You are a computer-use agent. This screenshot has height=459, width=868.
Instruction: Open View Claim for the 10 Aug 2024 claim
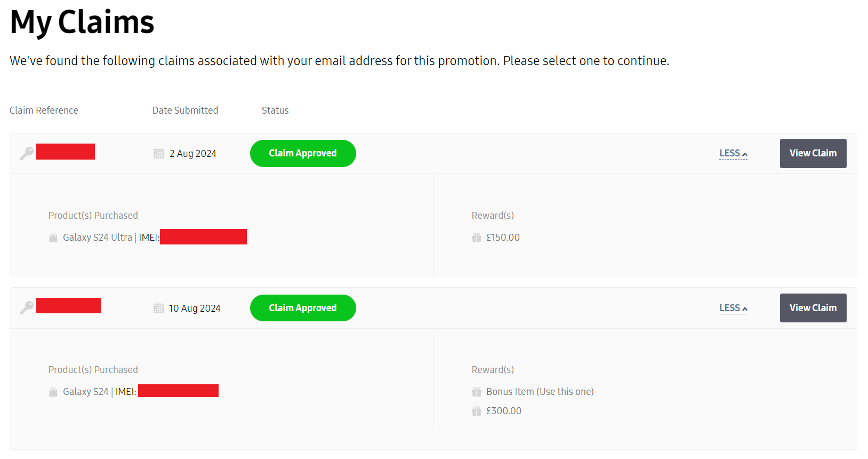tap(813, 308)
